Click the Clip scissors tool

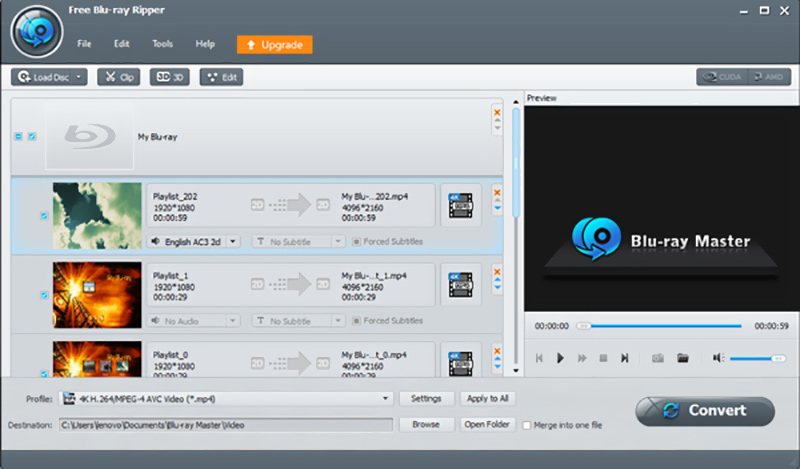[x=118, y=76]
